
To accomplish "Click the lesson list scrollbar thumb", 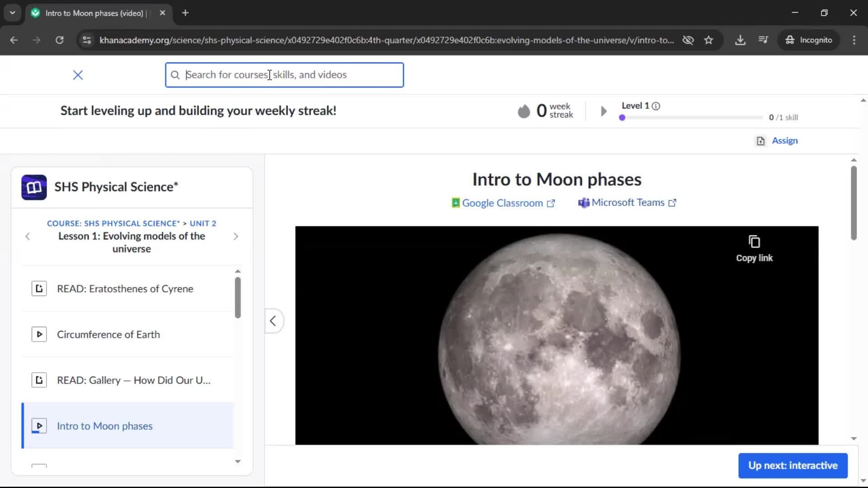I will click(x=238, y=297).
